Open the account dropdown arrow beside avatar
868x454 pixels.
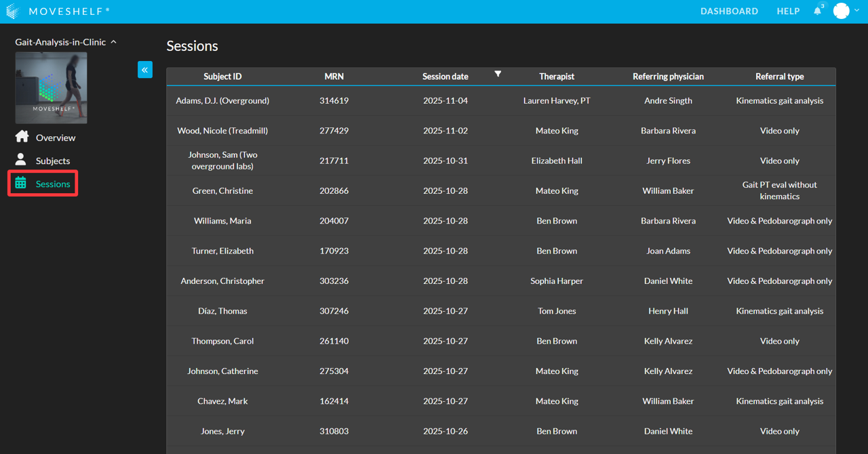(857, 11)
